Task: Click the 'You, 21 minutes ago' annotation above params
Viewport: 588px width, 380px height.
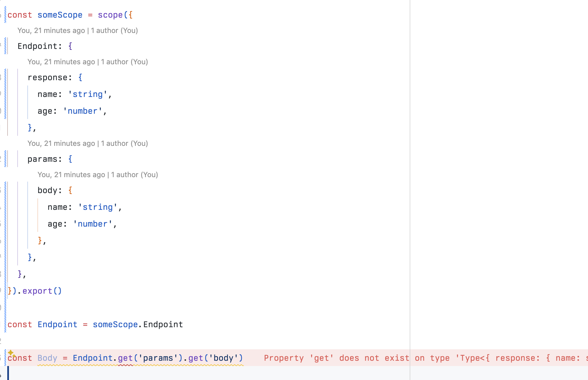Action: [x=60, y=143]
